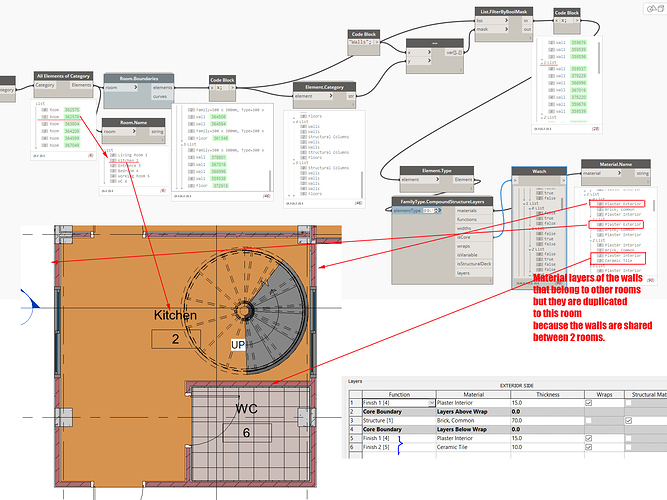667x500 pixels.
Task: Toggle Wraps checkbox for row 1 Plaster Interior
Action: coord(589,403)
